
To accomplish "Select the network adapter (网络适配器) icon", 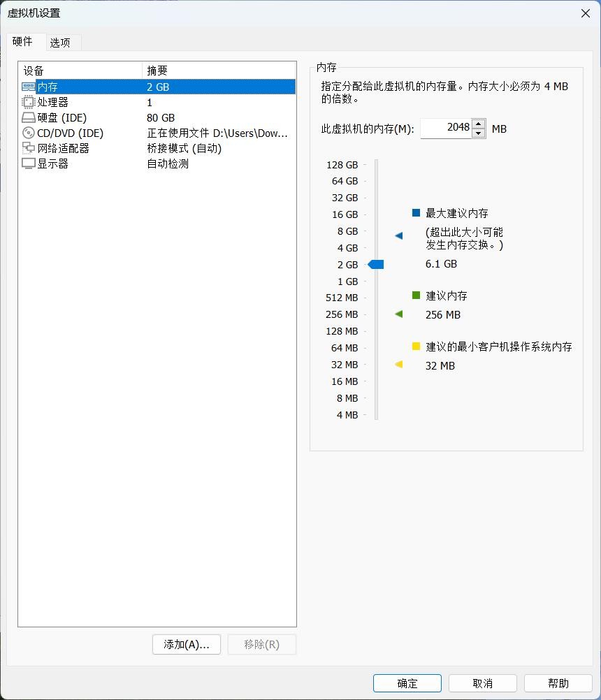I will tap(28, 148).
